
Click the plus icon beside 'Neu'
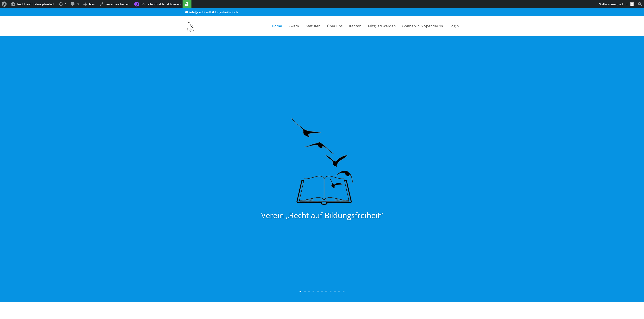pos(85,4)
